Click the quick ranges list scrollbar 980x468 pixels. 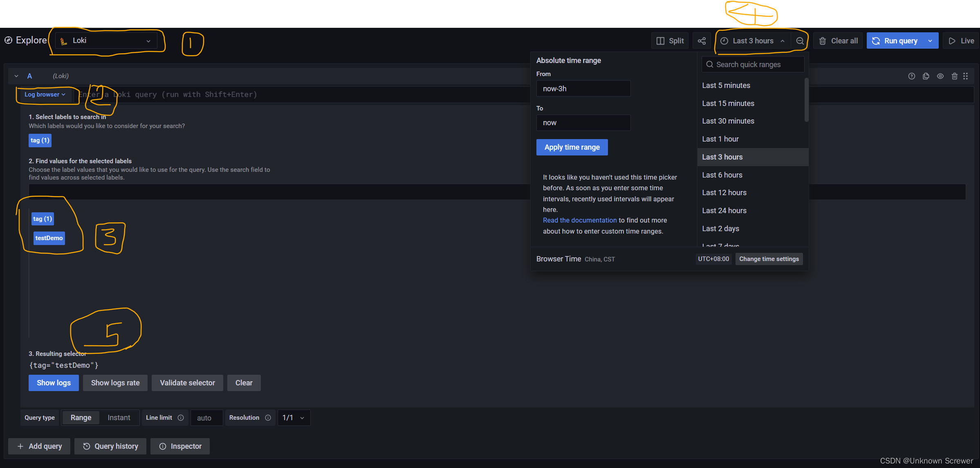tap(806, 100)
